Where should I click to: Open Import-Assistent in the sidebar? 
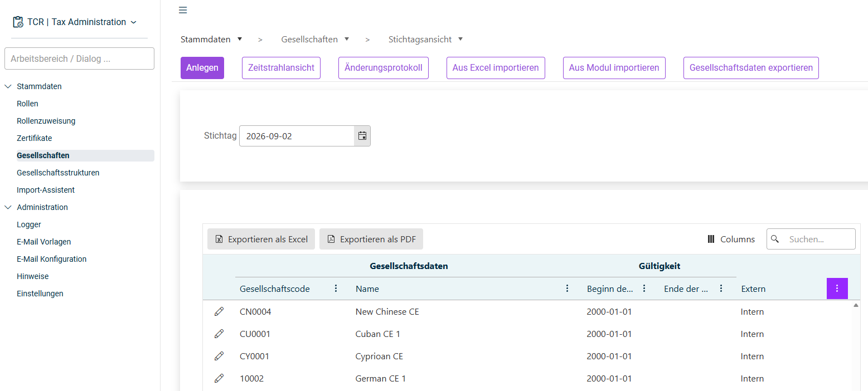46,190
